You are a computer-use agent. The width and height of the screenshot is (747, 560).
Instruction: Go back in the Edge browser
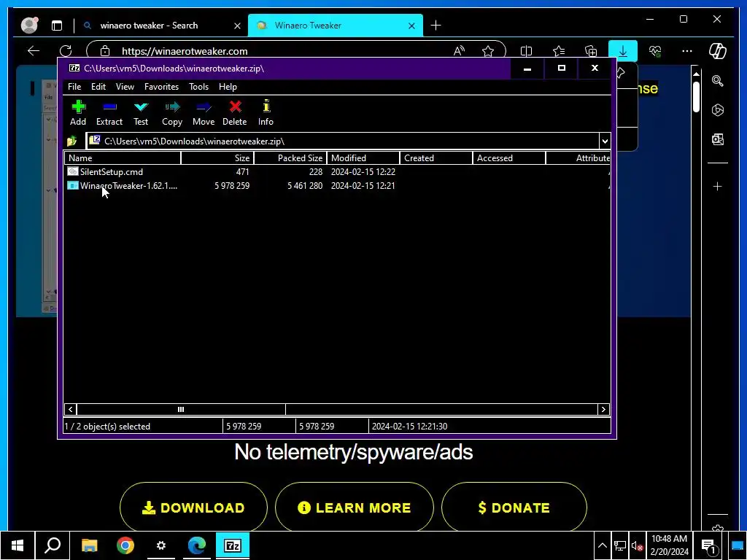click(34, 51)
